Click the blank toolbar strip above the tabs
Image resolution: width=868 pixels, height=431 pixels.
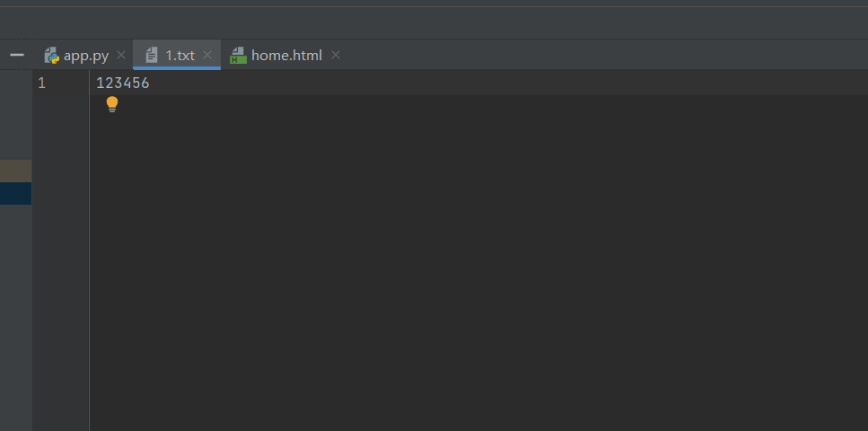434,22
